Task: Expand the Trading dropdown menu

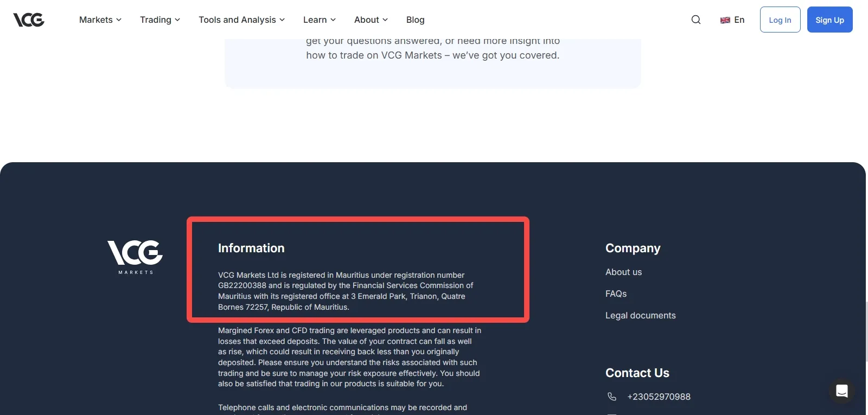Action: (x=160, y=20)
